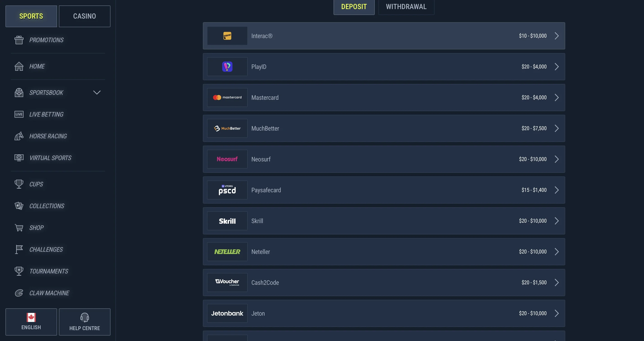Click the pscd Paysafecard logo

tap(227, 190)
